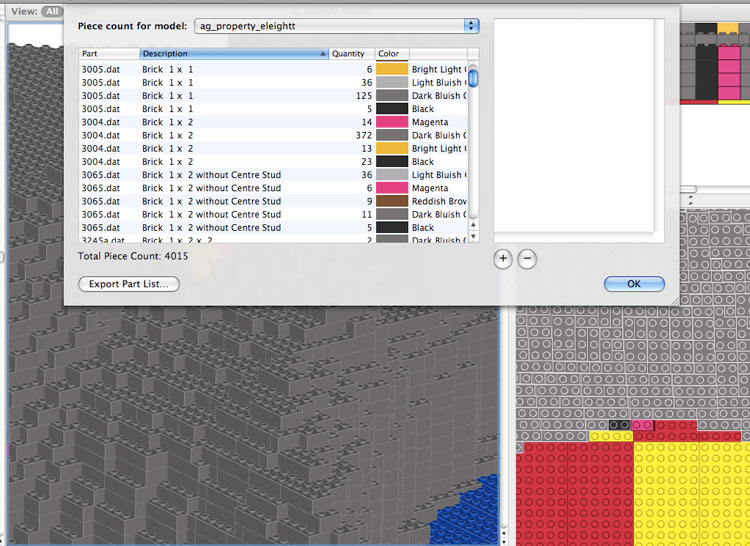Click the Part column header
The width and height of the screenshot is (750, 546).
point(109,54)
